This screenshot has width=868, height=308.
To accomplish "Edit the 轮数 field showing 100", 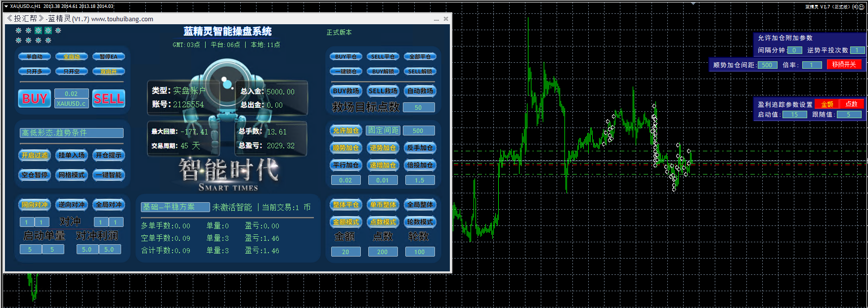I will (x=420, y=252).
